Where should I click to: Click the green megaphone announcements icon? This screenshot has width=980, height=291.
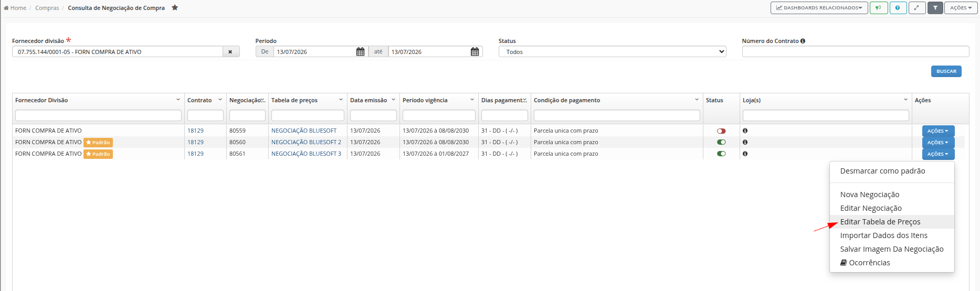point(878,8)
